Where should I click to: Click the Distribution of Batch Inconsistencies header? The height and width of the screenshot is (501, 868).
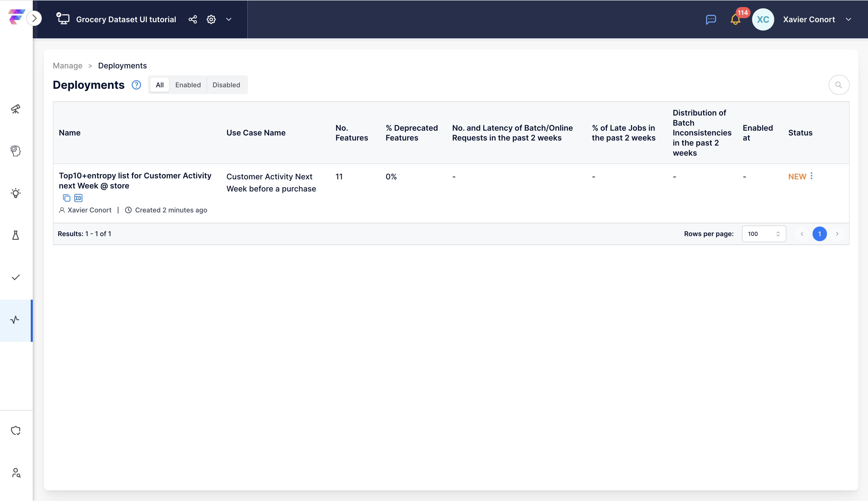702,133
